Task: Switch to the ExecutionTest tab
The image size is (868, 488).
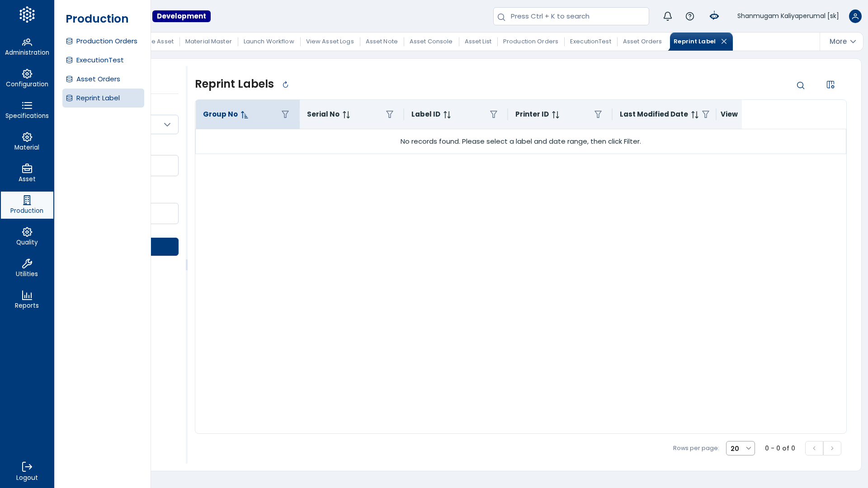Action: point(590,42)
